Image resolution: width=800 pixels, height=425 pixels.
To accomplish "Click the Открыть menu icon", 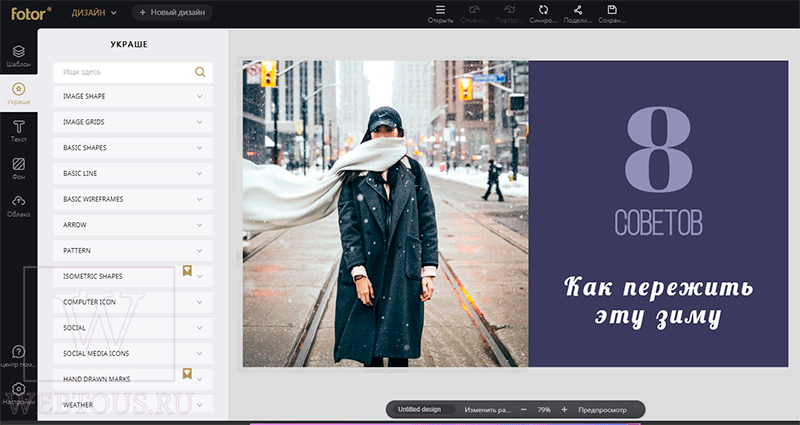I will (440, 10).
